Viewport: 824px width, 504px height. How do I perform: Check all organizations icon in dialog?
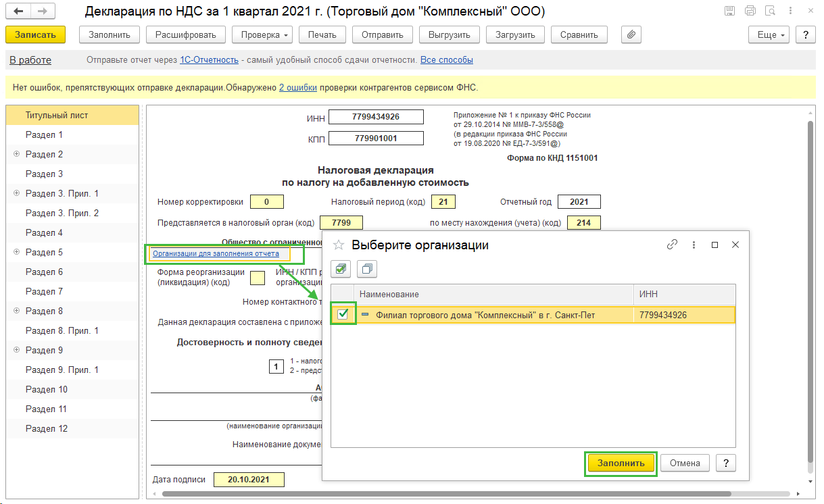[342, 269]
